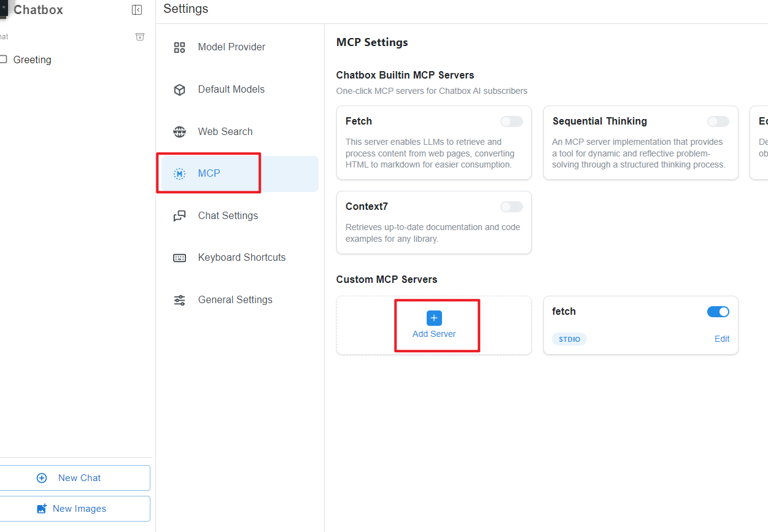Click the General Settings sliders icon
768x532 pixels.
pos(179,300)
